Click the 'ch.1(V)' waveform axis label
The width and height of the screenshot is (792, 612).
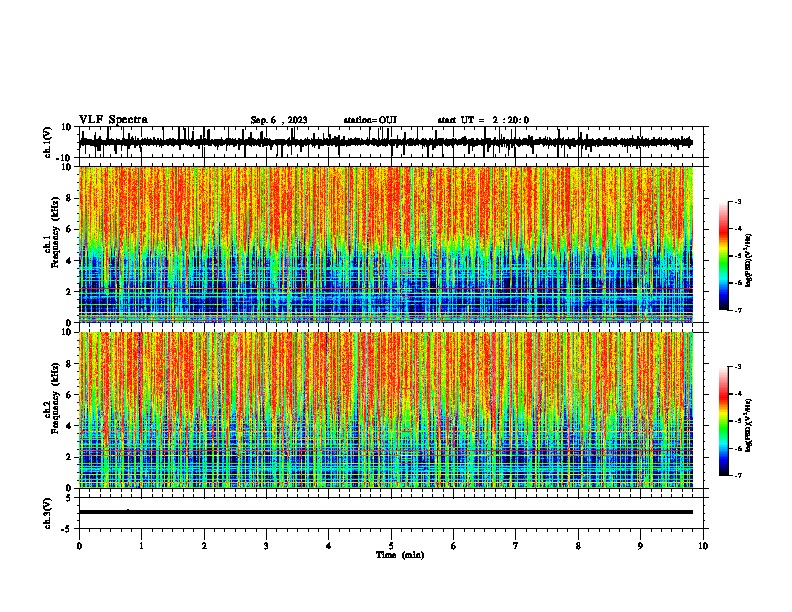tap(48, 142)
